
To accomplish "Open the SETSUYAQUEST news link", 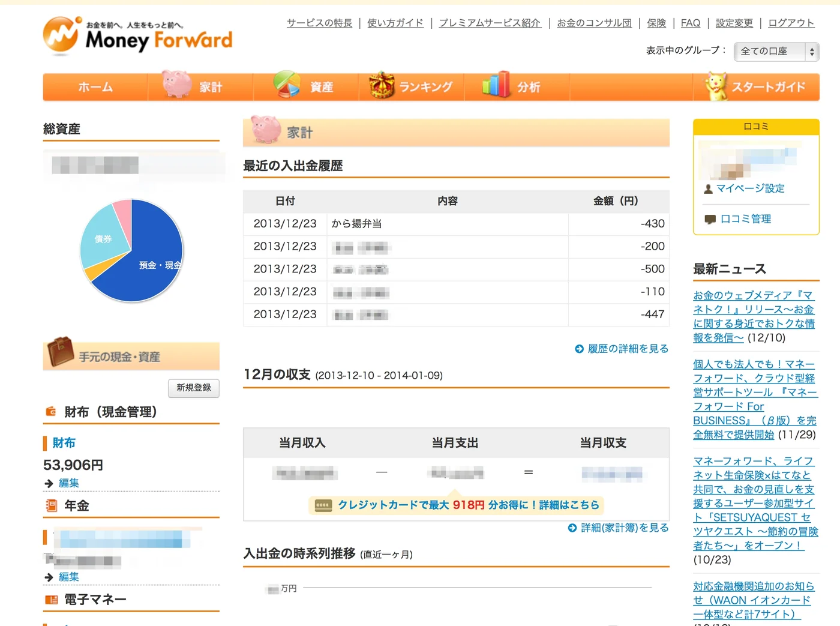I will [755, 503].
